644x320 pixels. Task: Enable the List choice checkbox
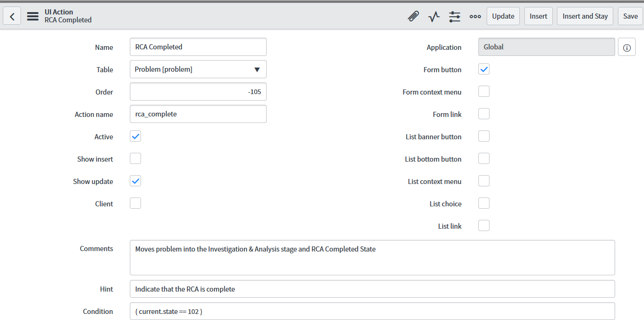click(x=484, y=204)
